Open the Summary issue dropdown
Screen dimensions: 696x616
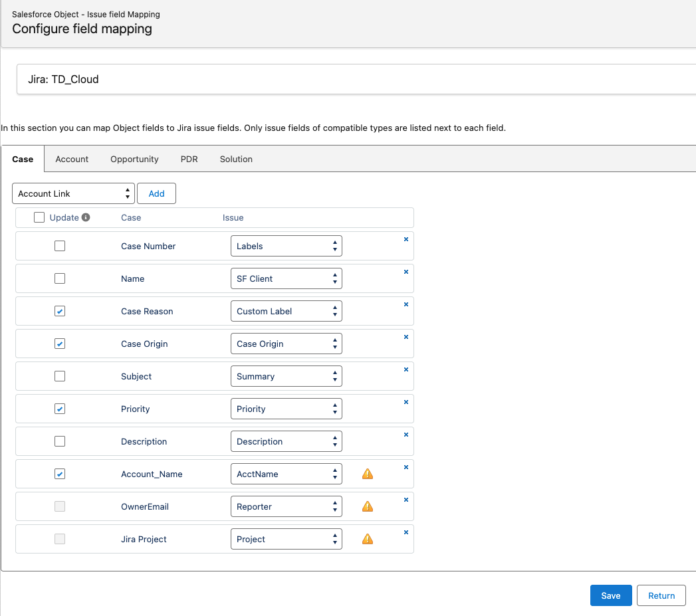pyautogui.click(x=287, y=376)
